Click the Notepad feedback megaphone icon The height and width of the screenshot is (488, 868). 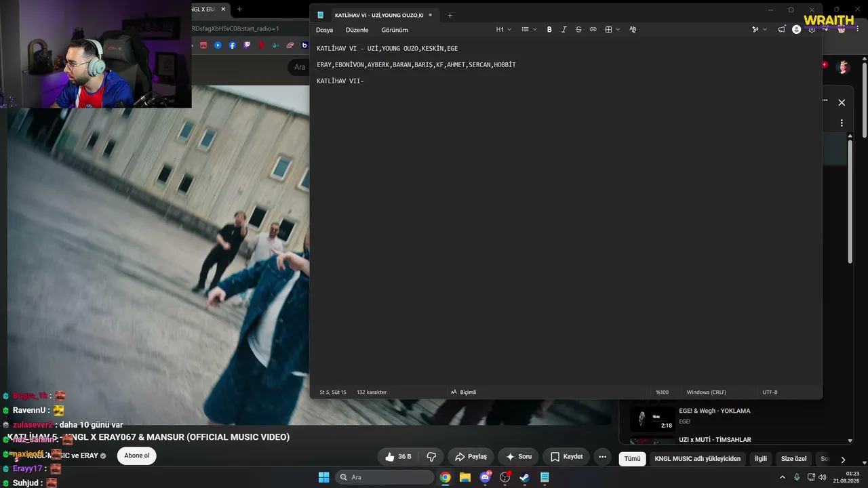coord(781,30)
